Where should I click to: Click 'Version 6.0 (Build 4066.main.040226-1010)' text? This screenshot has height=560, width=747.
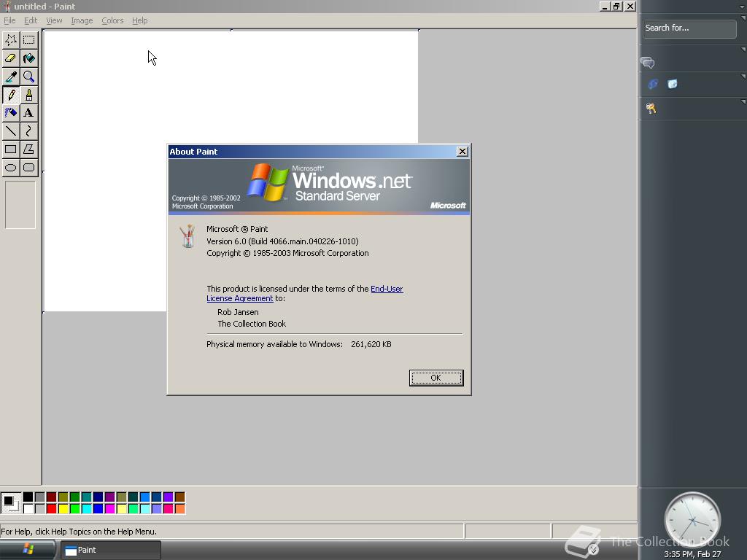(282, 241)
